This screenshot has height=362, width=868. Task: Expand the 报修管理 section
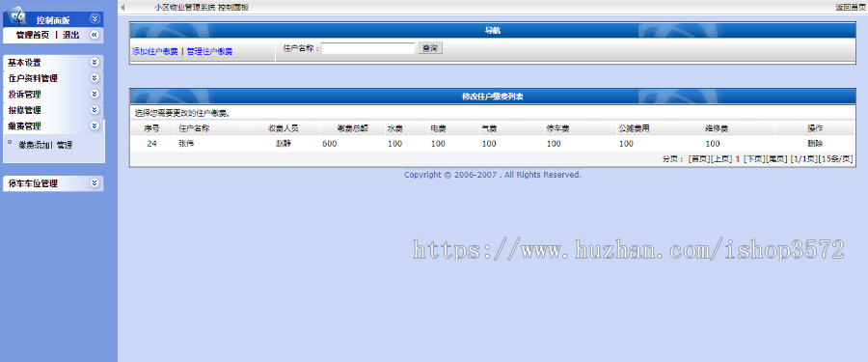click(x=95, y=110)
